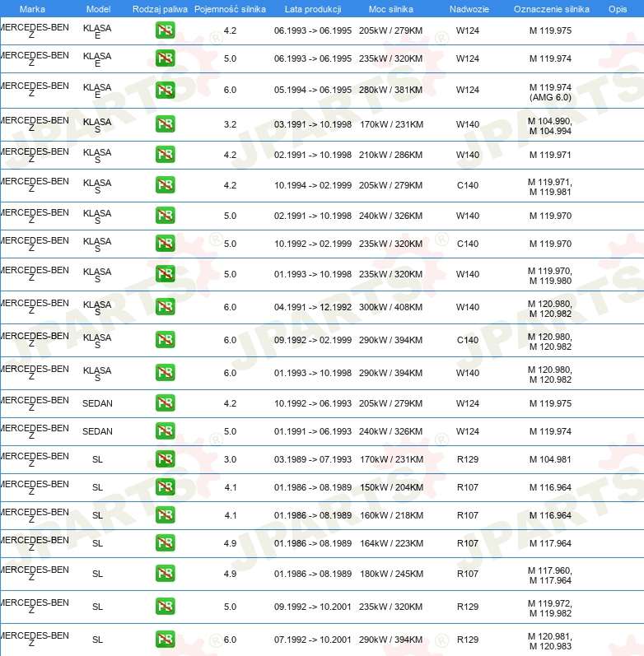Select engine codes M 104.990, M 104.994
The height and width of the screenshot is (656, 644).
tap(550, 127)
